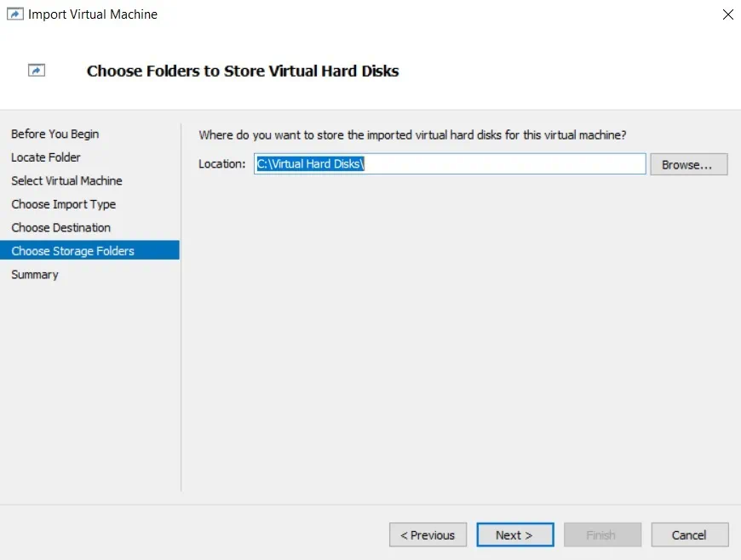741x560 pixels.
Task: Click the Choose Folders to Store heading
Action: pyautogui.click(x=243, y=71)
